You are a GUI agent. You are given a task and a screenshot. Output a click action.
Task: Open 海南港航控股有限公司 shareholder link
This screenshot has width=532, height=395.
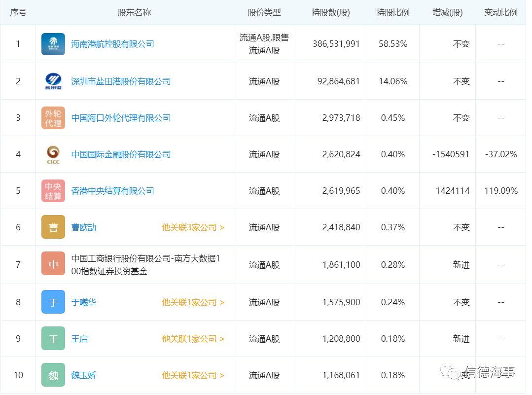tap(112, 44)
